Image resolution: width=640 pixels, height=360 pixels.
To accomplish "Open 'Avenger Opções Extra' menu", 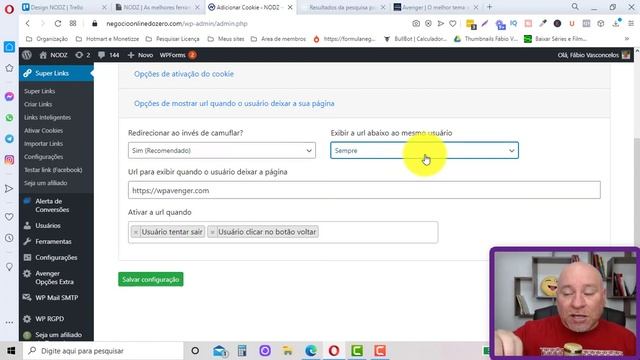I will point(54,278).
